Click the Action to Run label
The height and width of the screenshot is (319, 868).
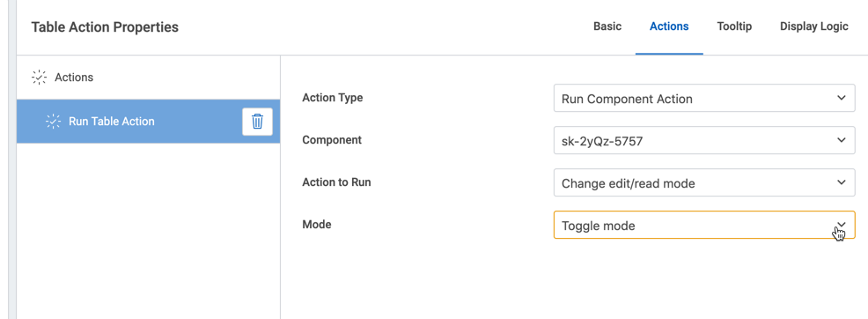pos(336,182)
